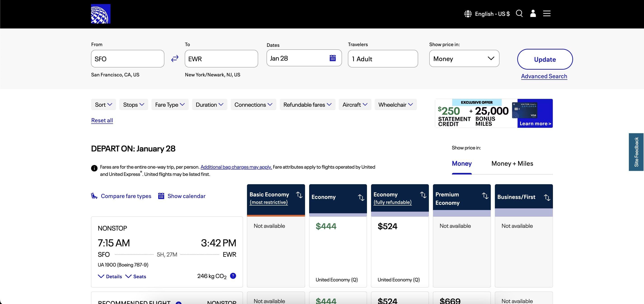Expand the Fare Type filter
Viewport: 644px width, 304px height.
pyautogui.click(x=170, y=104)
